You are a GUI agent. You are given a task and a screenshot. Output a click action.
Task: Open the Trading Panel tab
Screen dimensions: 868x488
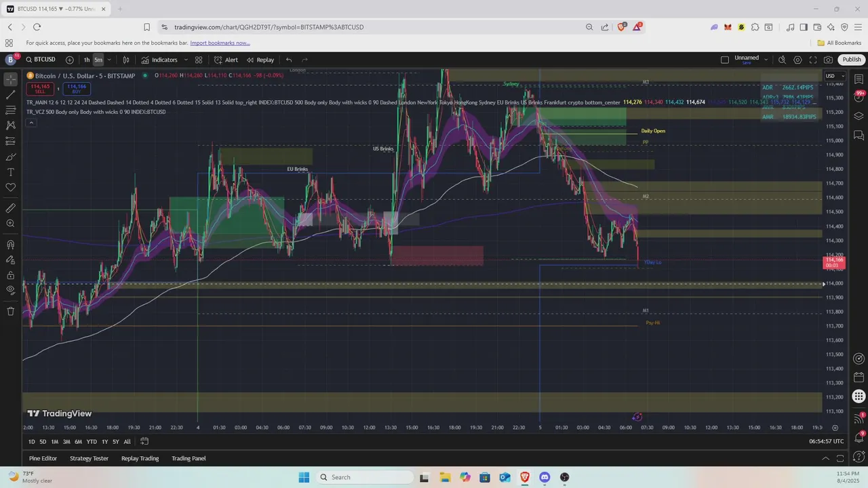(x=189, y=458)
